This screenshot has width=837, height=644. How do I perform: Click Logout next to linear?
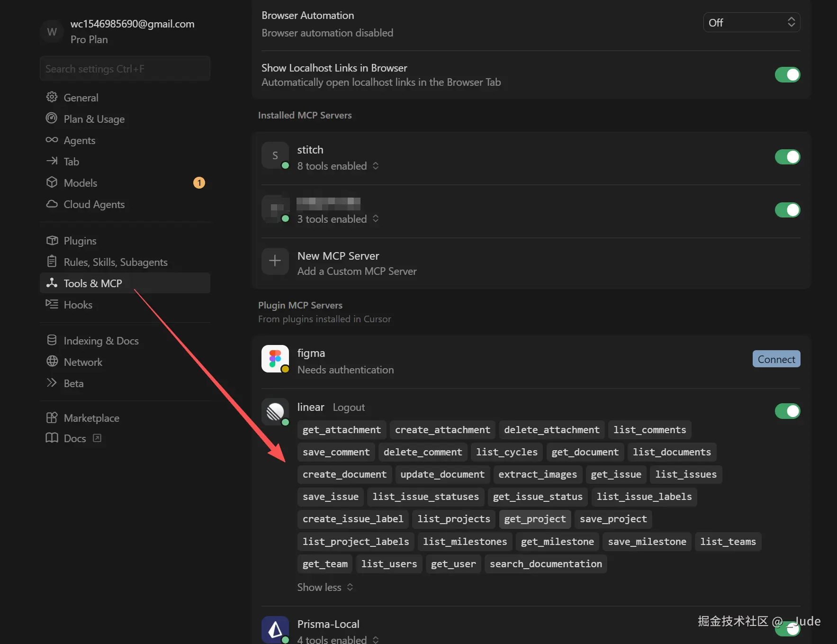click(349, 407)
